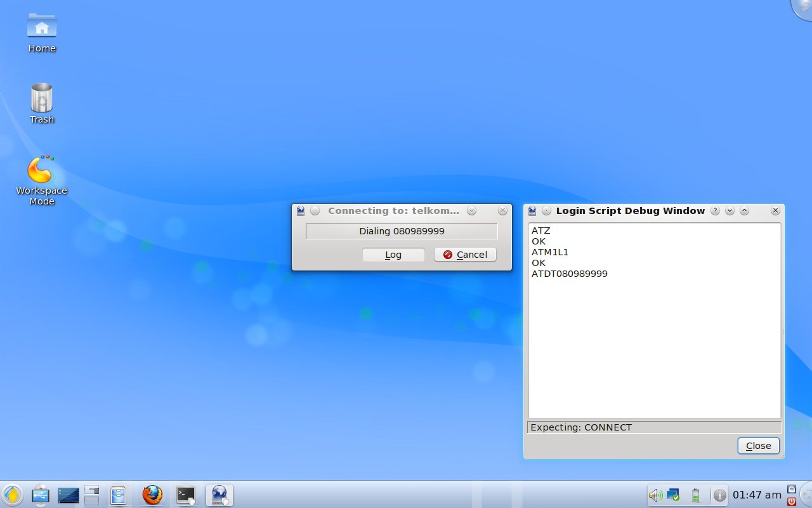
Task: Close Login Script Debug Window from title bar
Action: [775, 211]
